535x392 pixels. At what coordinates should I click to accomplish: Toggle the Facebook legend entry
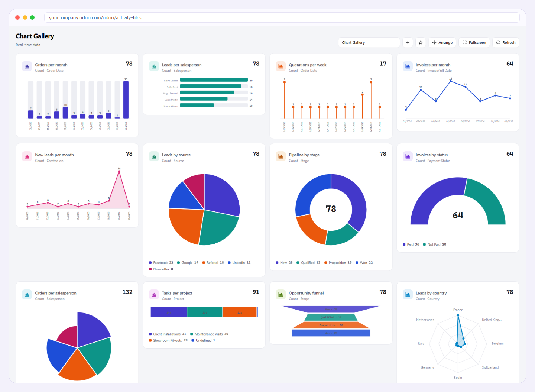click(161, 263)
